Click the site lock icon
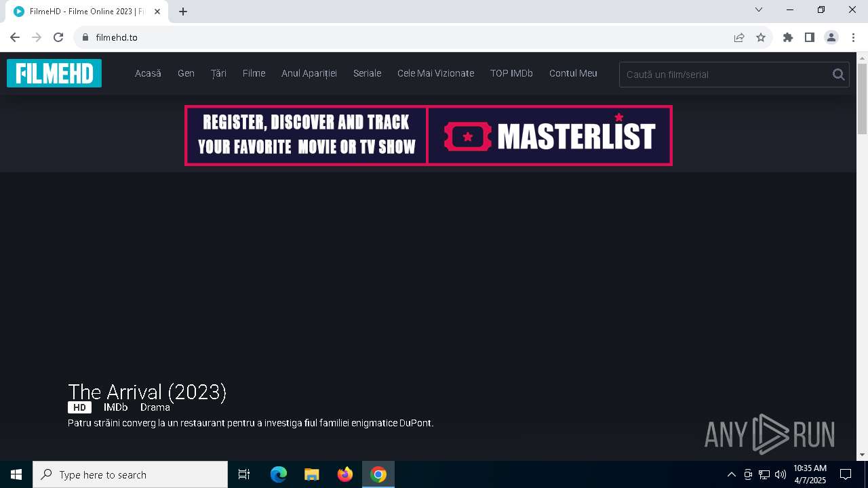 pyautogui.click(x=85, y=37)
